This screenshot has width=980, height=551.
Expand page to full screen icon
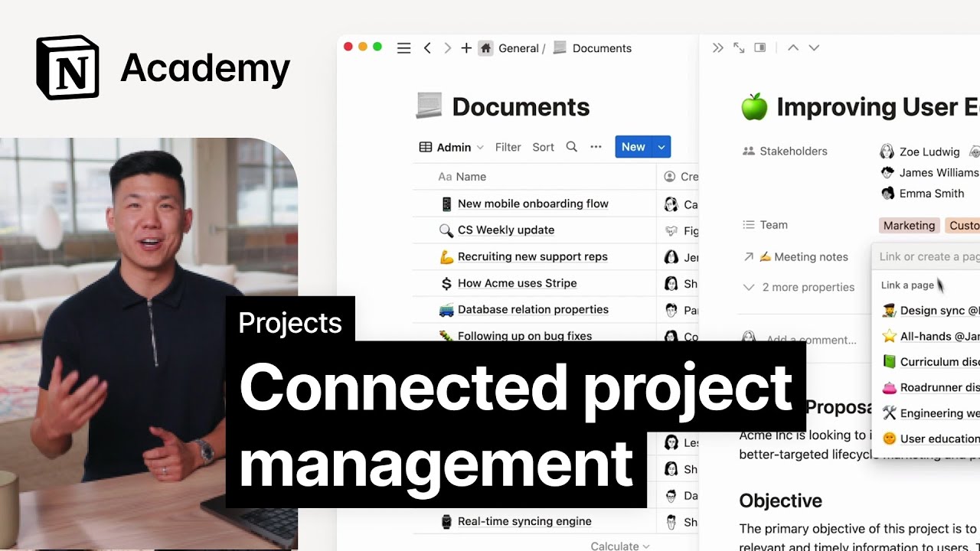click(739, 47)
